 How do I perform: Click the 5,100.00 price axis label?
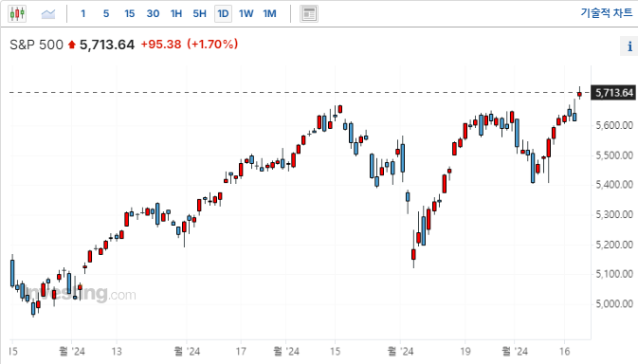pyautogui.click(x=614, y=274)
